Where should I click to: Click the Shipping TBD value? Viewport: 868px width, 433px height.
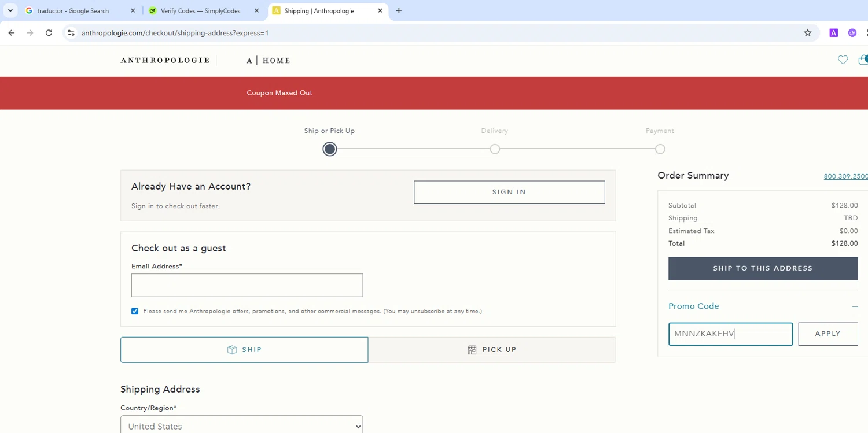pyautogui.click(x=851, y=218)
